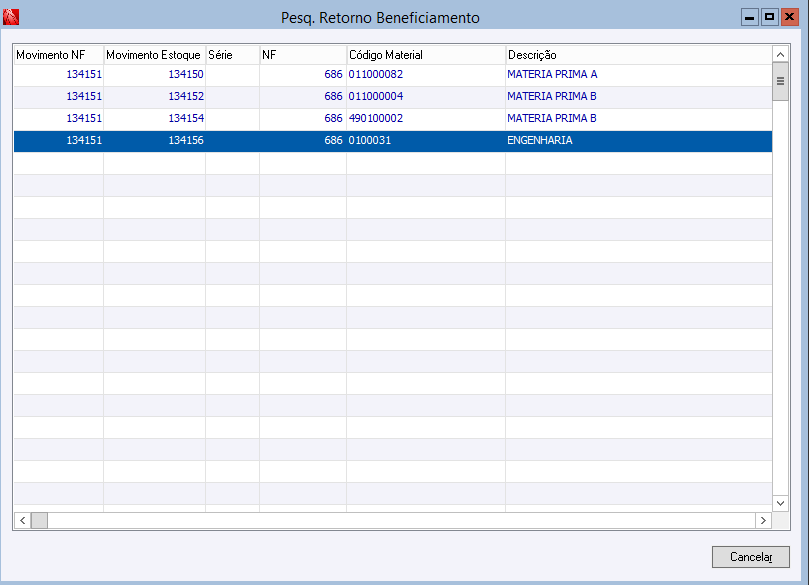The height and width of the screenshot is (585, 809).
Task: Close the Pesq. Retorno Beneficiamento window
Action: (x=789, y=17)
